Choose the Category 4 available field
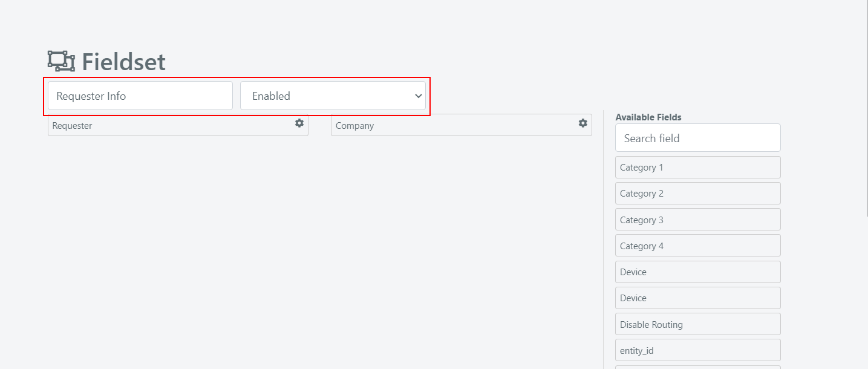This screenshot has height=369, width=868. [x=698, y=246]
